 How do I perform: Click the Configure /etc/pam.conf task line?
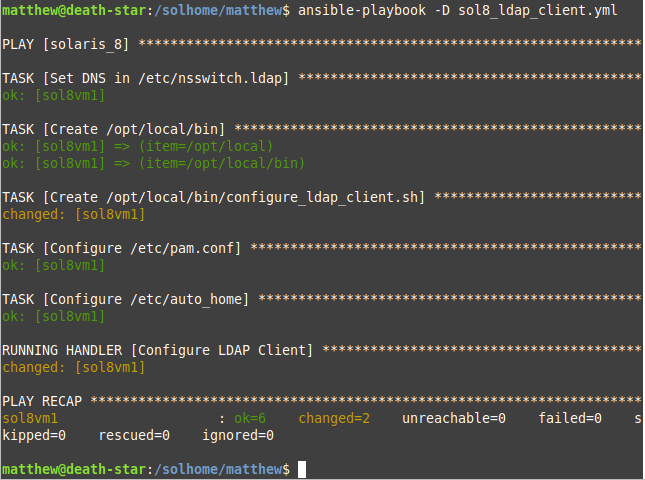coord(122,248)
